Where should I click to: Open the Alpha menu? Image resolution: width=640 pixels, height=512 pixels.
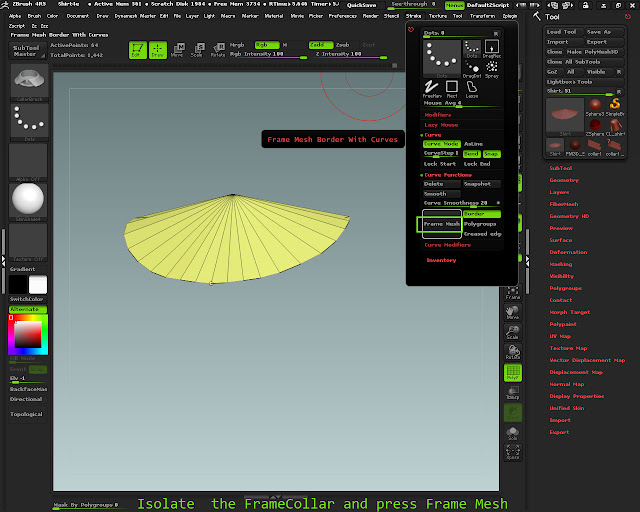[15, 16]
